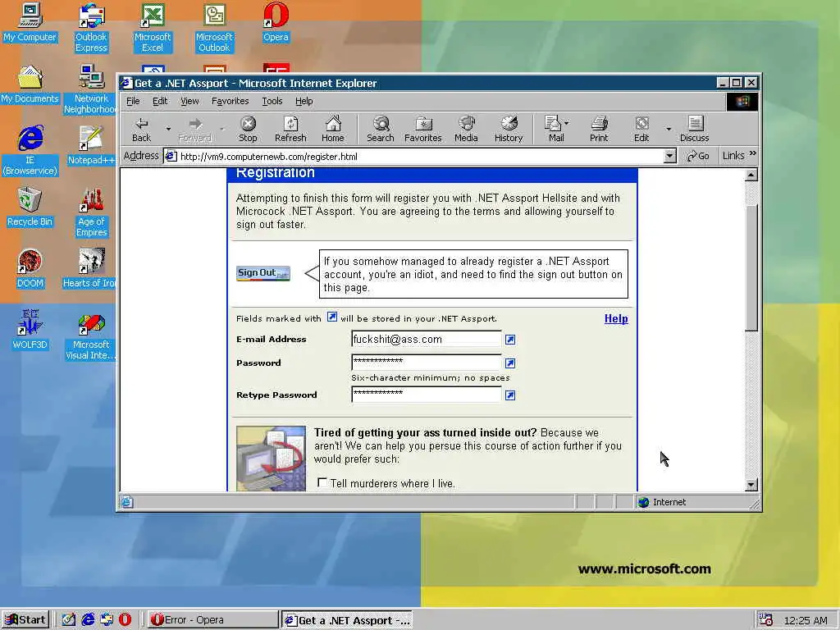Image resolution: width=840 pixels, height=630 pixels.
Task: Open the Favorites menu
Action: (x=230, y=101)
